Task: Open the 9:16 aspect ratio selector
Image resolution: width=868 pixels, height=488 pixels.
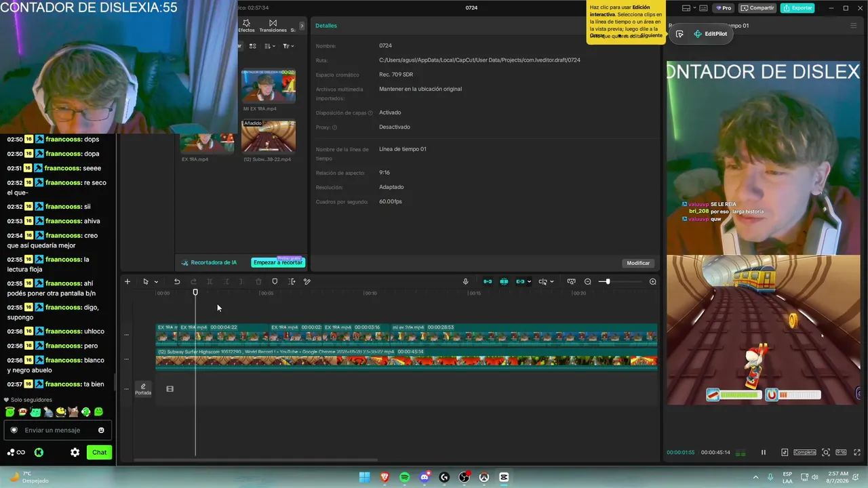Action: click(x=841, y=452)
